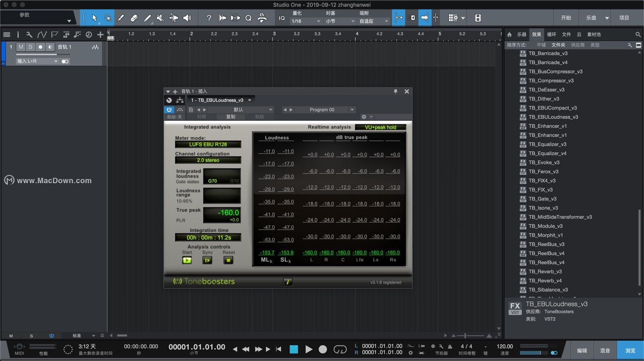Switch to the 文件 browser tab
Image resolution: width=644 pixels, height=361 pixels.
pos(566,34)
